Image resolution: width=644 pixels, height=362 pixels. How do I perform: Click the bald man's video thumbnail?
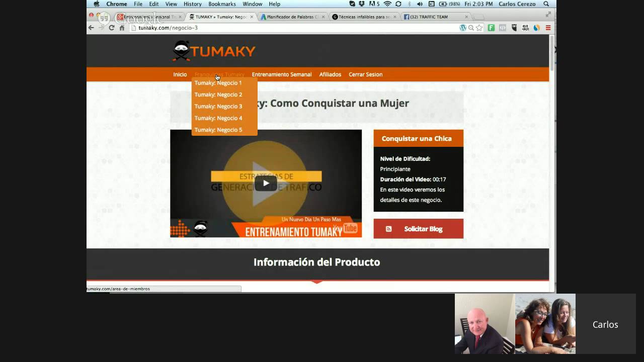pos(485,324)
